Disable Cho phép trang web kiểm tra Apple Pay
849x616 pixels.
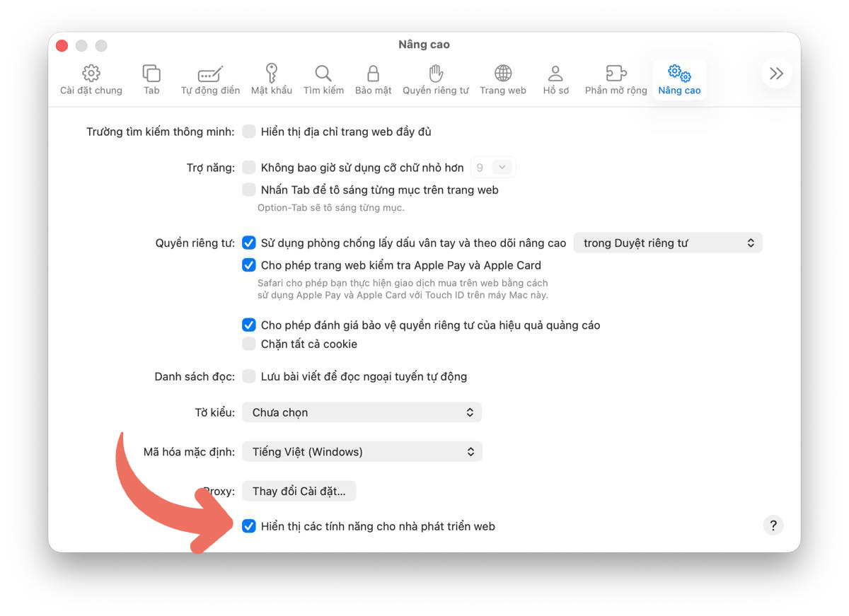pos(249,265)
